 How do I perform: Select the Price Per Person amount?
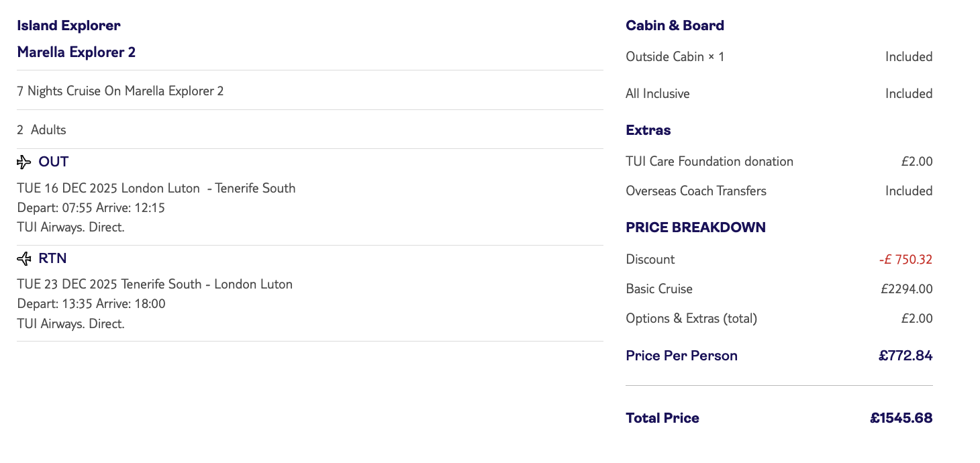(905, 356)
